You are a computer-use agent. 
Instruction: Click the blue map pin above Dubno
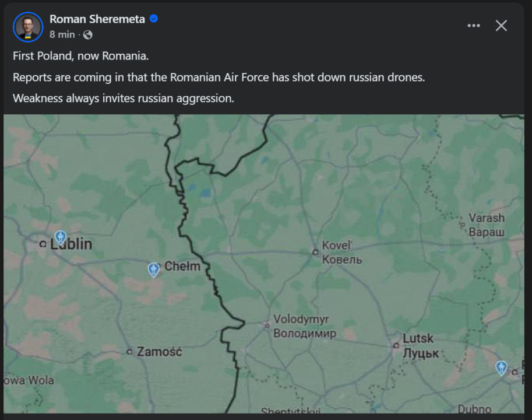[501, 367]
